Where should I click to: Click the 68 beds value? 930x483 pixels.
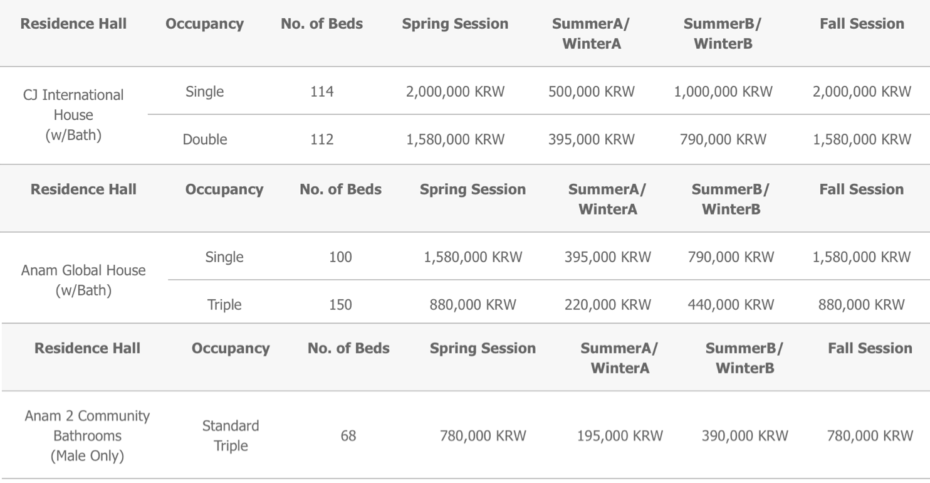coord(347,436)
